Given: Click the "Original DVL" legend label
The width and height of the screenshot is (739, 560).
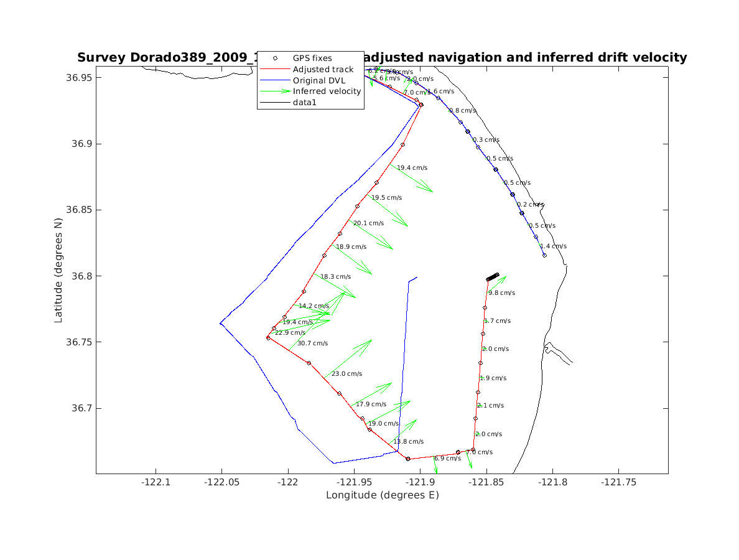Looking at the screenshot, I should [x=320, y=80].
